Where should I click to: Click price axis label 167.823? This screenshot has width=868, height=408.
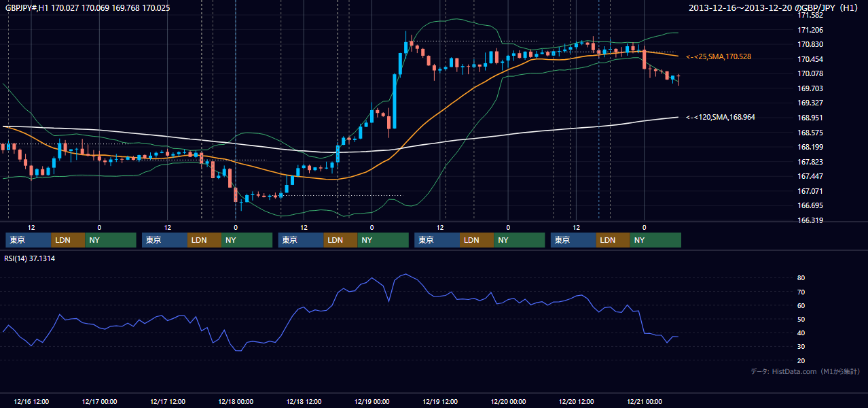click(810, 162)
